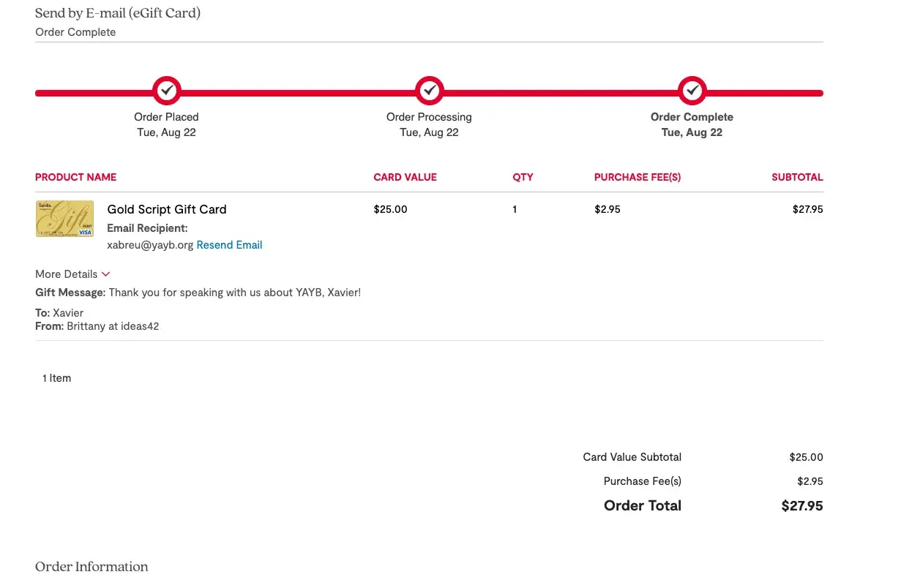This screenshot has height=588, width=912.
Task: Click the recipient email xabreu@yayb.org
Action: click(150, 245)
